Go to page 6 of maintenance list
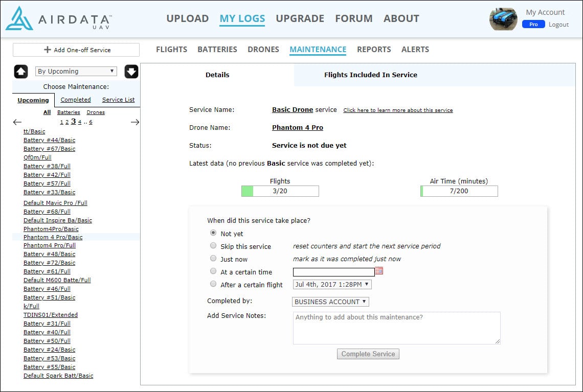Image resolution: width=583 pixels, height=392 pixels. (91, 122)
